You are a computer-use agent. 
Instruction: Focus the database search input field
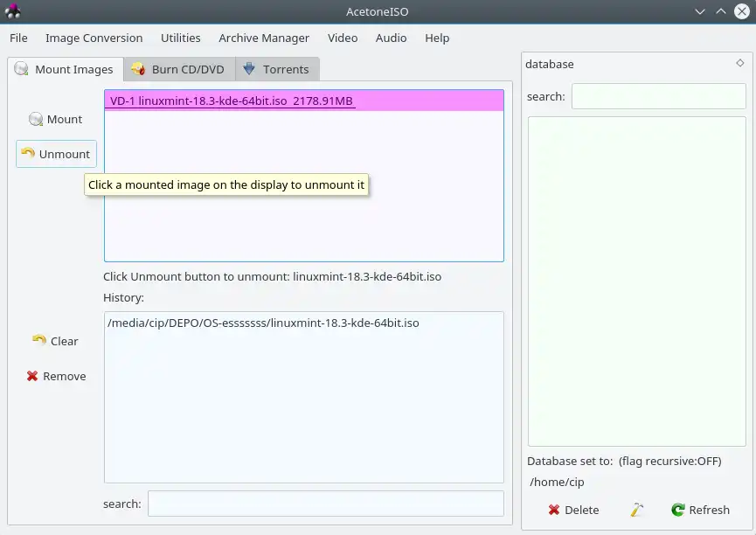coord(659,96)
